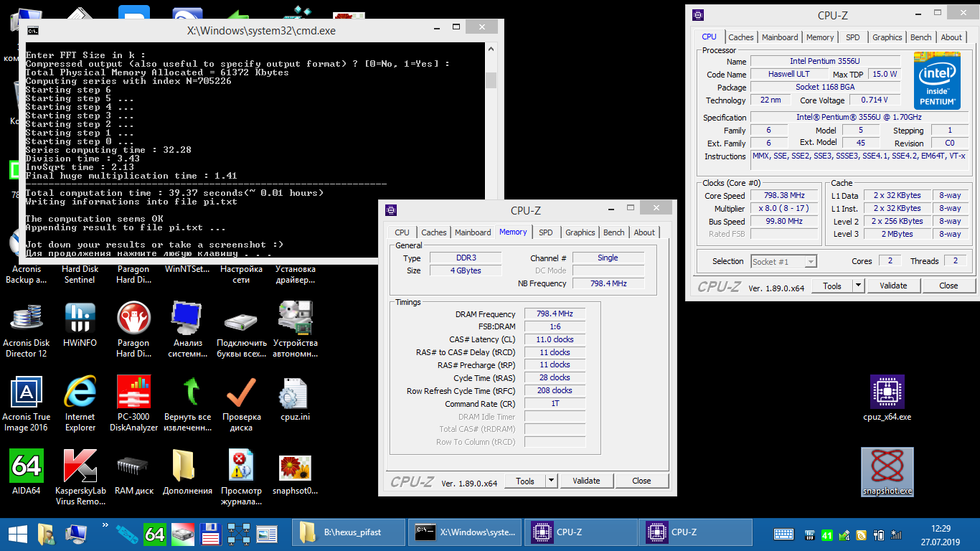The image size is (980, 551).
Task: Open the on-screen keyboard tray icon
Action: [x=783, y=534]
